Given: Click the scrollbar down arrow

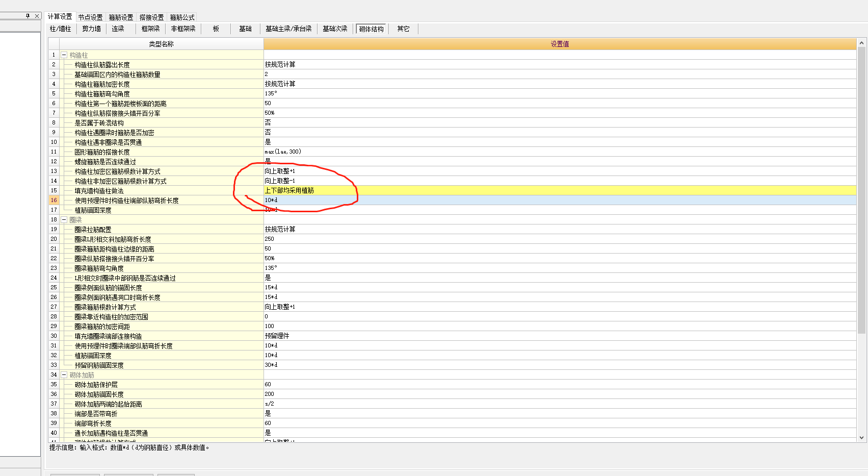Looking at the screenshot, I should [861, 437].
